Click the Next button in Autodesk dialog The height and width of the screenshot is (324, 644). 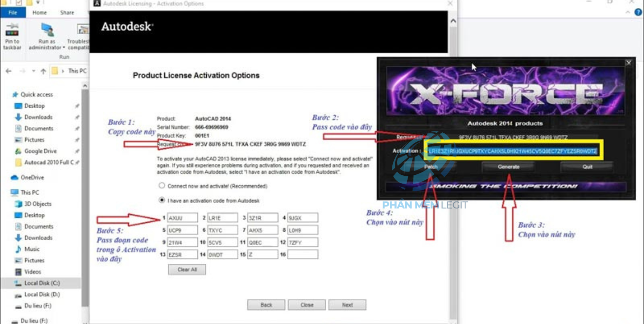coord(347,305)
